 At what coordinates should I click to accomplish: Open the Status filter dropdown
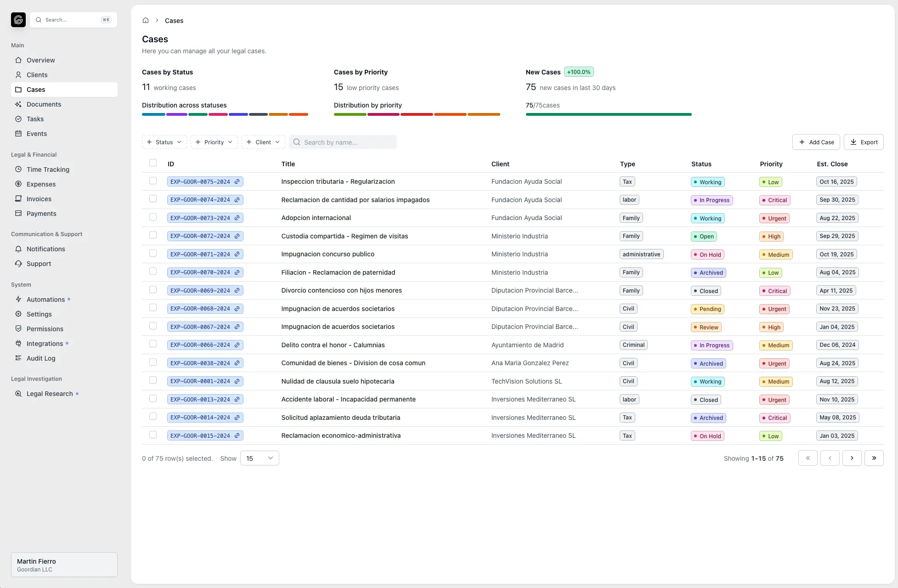(164, 142)
